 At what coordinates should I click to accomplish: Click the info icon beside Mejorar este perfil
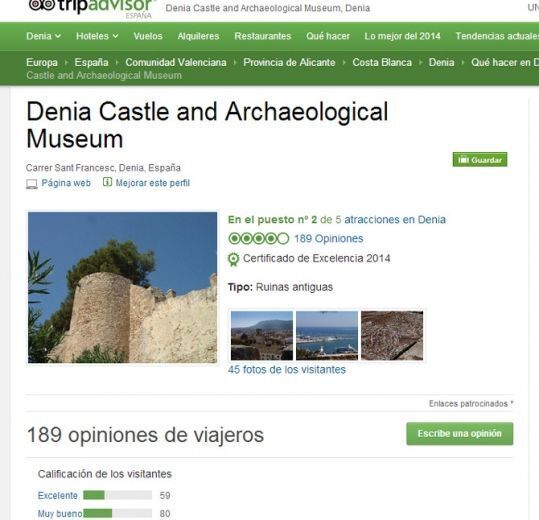point(107,182)
